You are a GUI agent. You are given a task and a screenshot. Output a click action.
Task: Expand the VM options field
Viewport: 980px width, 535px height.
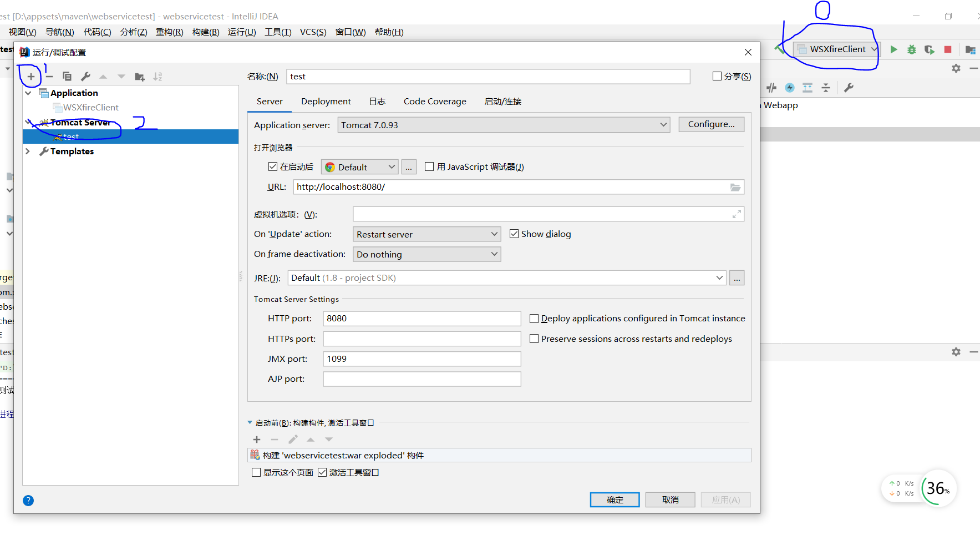pos(737,214)
